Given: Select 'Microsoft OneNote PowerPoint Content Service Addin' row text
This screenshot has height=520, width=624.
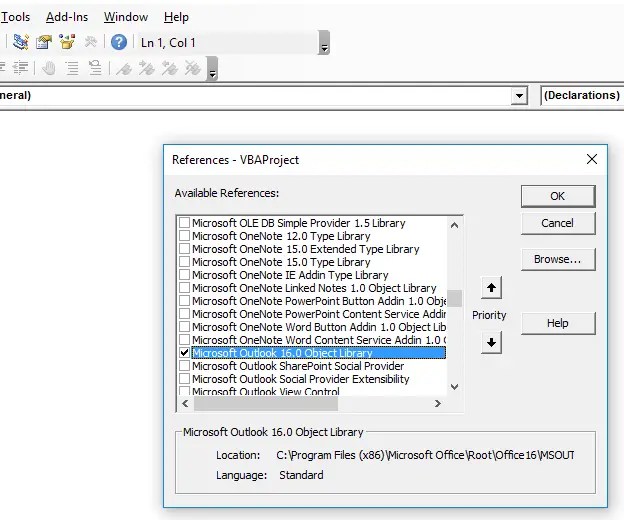Looking at the screenshot, I should click(x=319, y=314).
